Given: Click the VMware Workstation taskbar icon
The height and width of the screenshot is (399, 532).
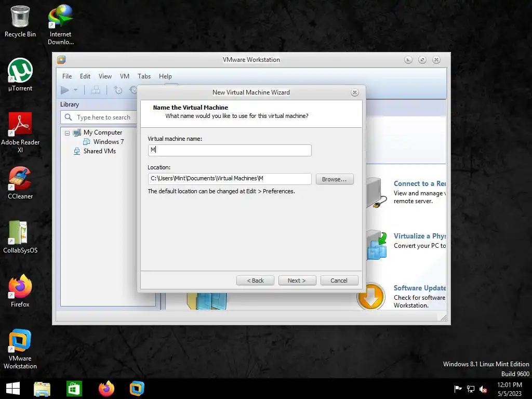Looking at the screenshot, I should point(137,389).
